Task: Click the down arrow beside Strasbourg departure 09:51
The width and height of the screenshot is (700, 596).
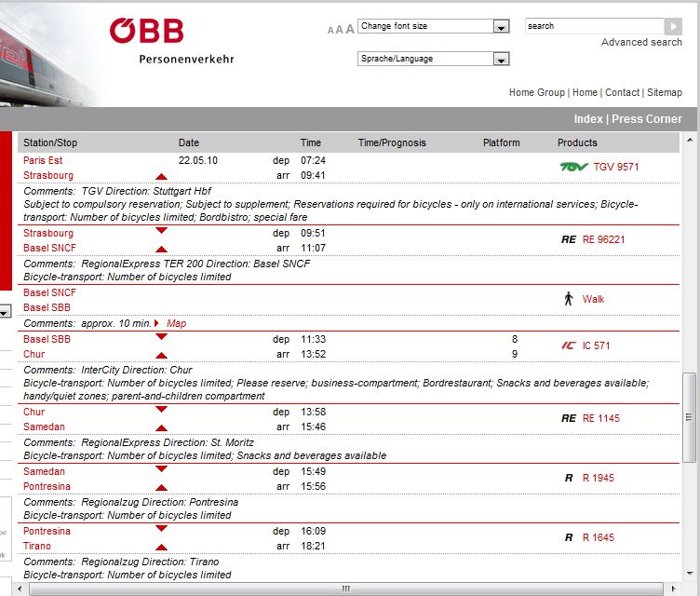Action: point(161,231)
